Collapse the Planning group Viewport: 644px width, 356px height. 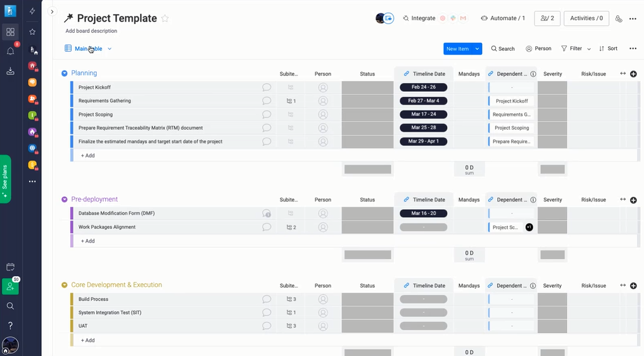[x=65, y=73]
